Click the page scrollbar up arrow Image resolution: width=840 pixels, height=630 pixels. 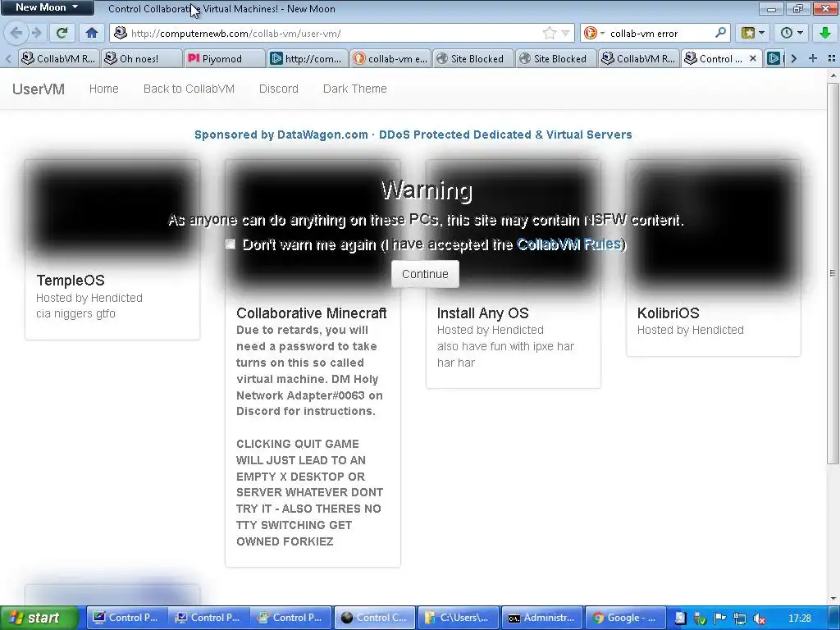point(833,75)
